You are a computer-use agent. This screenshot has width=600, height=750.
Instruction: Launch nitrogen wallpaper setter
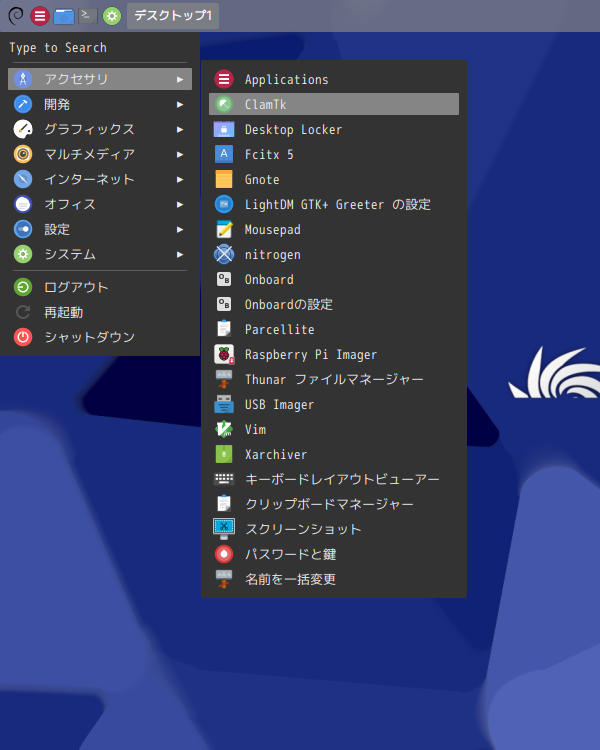click(334, 254)
